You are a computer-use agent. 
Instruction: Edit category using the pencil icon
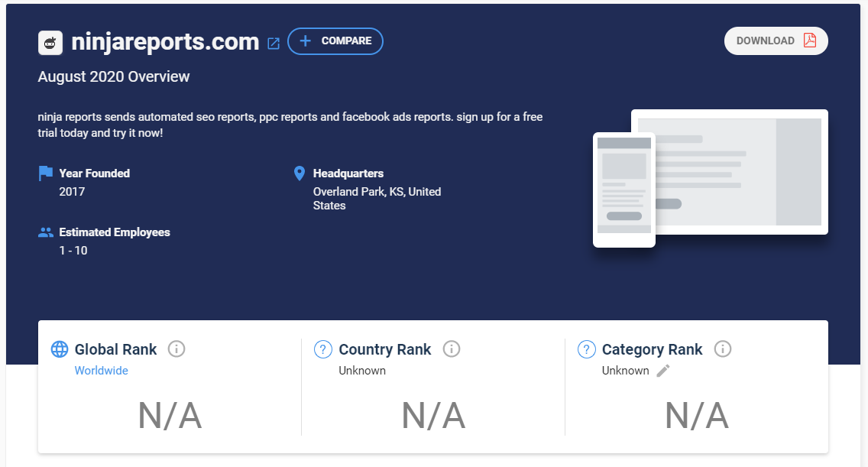(662, 370)
